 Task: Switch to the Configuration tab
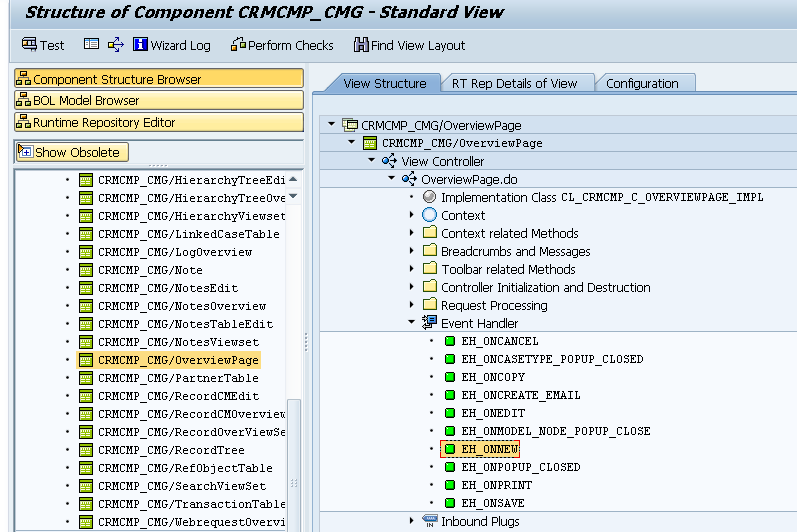(642, 84)
